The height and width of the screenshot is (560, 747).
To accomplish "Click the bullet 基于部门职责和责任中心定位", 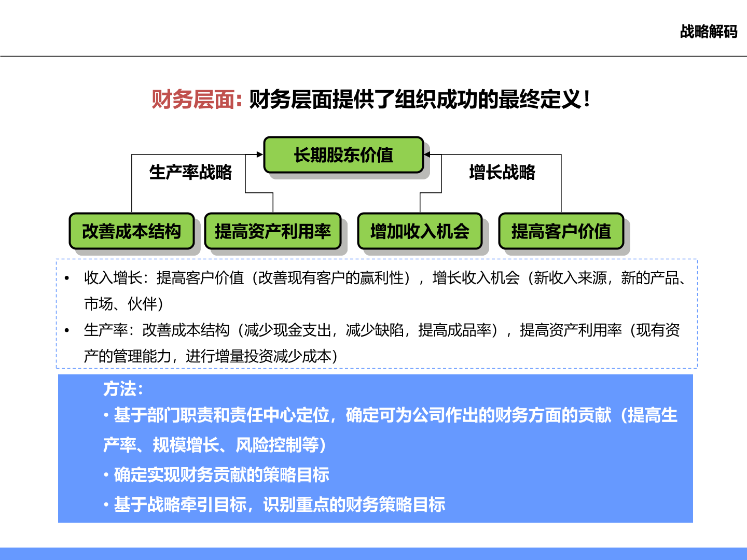I will point(390,415).
